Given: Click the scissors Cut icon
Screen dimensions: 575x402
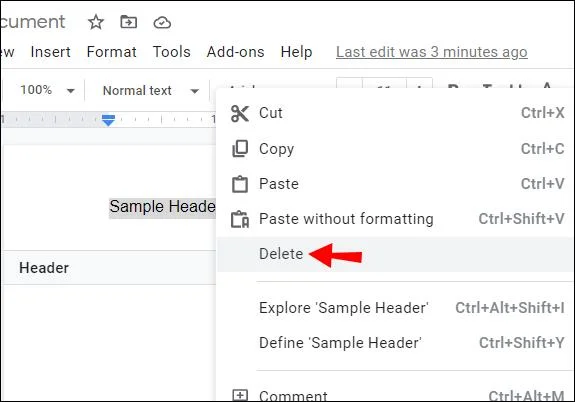Looking at the screenshot, I should (240, 113).
